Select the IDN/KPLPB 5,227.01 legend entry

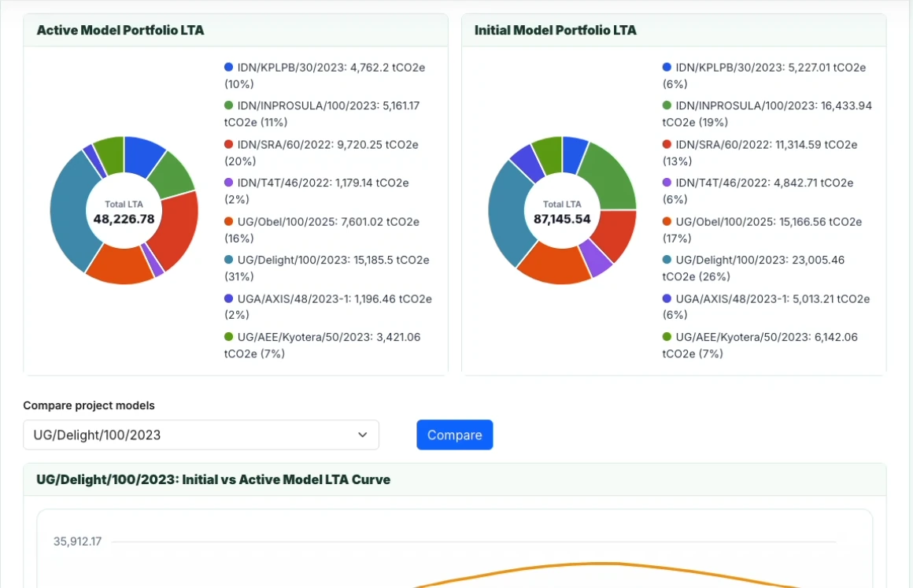click(764, 76)
